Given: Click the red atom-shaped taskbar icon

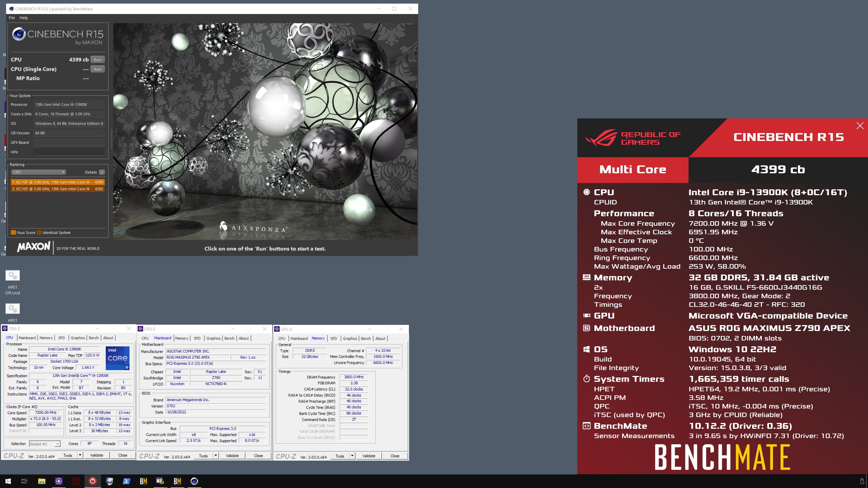Looking at the screenshot, I should pos(75,481).
